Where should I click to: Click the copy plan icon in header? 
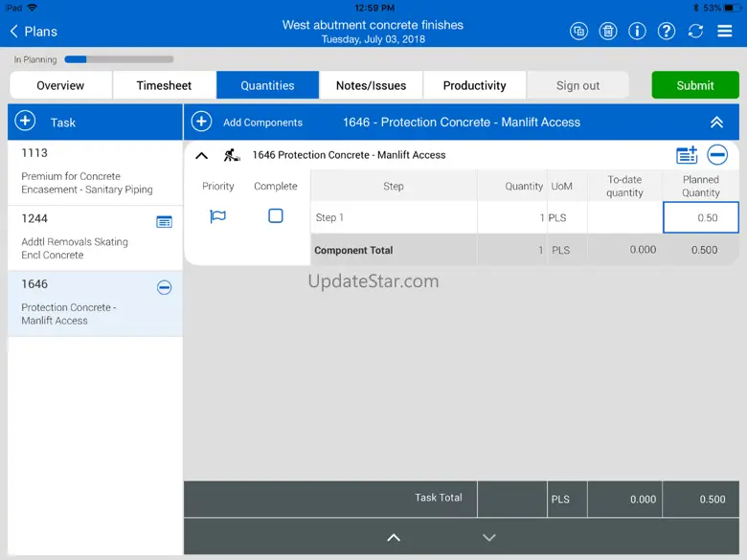[x=578, y=31]
